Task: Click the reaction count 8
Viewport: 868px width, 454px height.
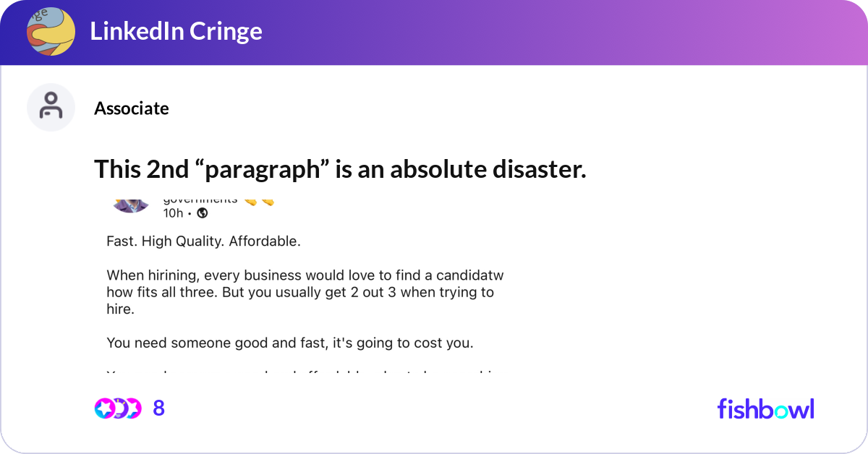Action: click(x=159, y=408)
